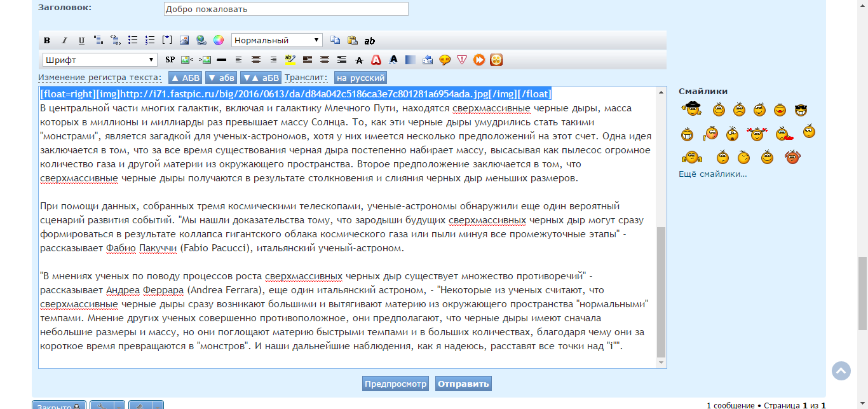Open the font color wheel
This screenshot has height=409, width=868.
pos(219,40)
